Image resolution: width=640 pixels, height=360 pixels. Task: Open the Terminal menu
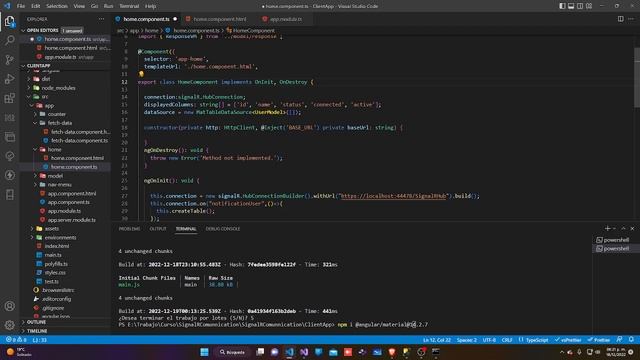click(129, 6)
